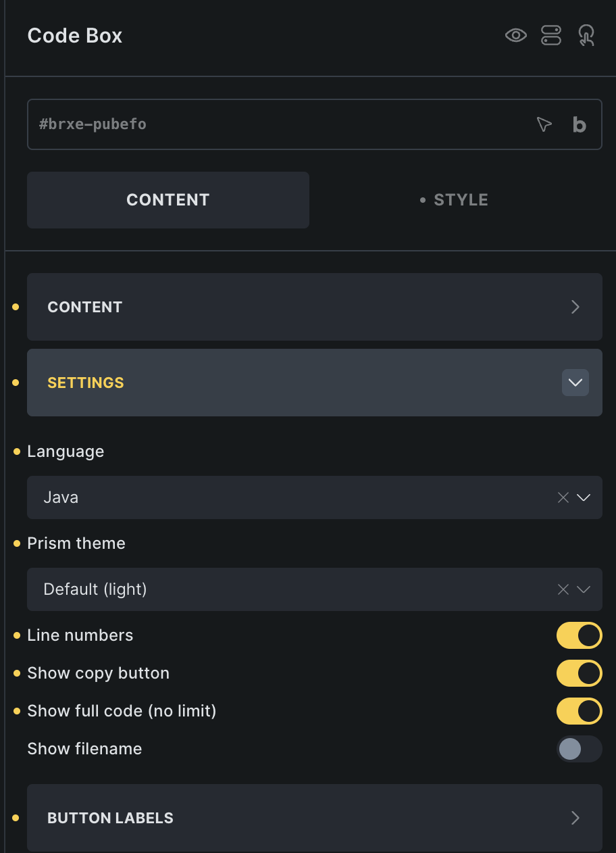616x853 pixels.
Task: Enable the Show filename switch
Action: (579, 749)
